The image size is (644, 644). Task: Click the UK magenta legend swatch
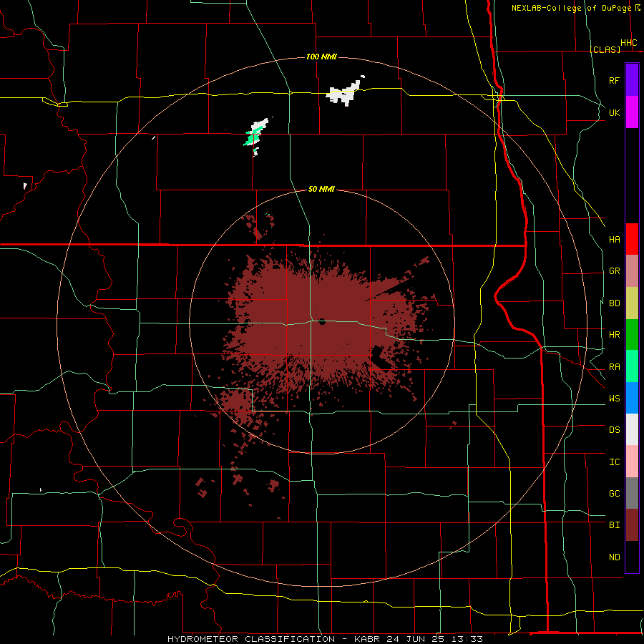click(632, 112)
